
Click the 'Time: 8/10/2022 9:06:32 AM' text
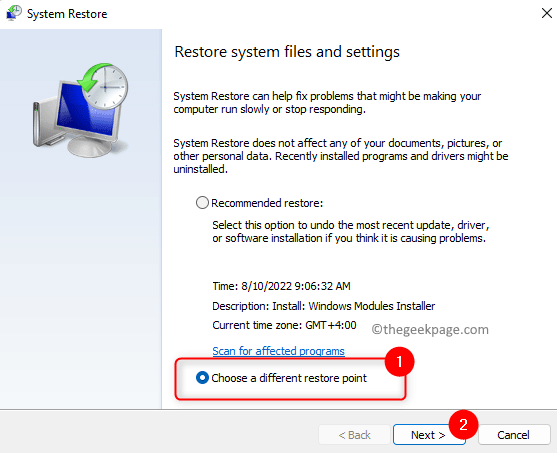click(x=281, y=286)
